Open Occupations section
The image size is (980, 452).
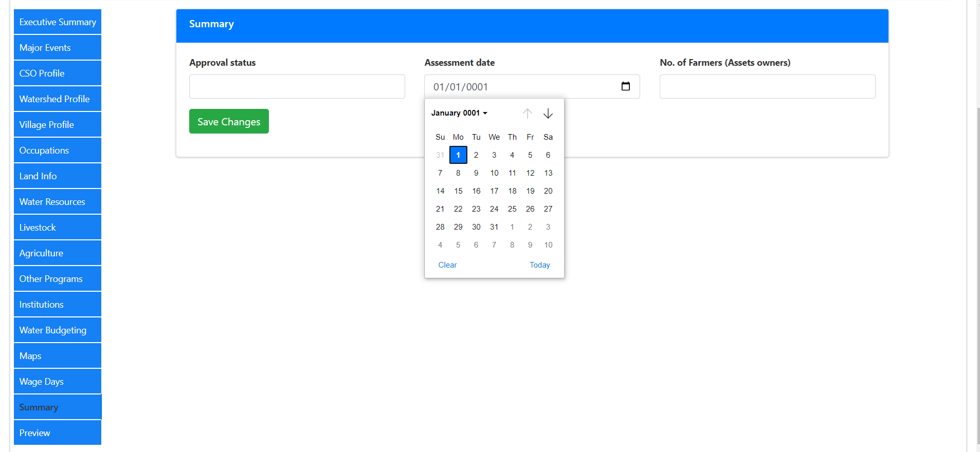pos(58,150)
